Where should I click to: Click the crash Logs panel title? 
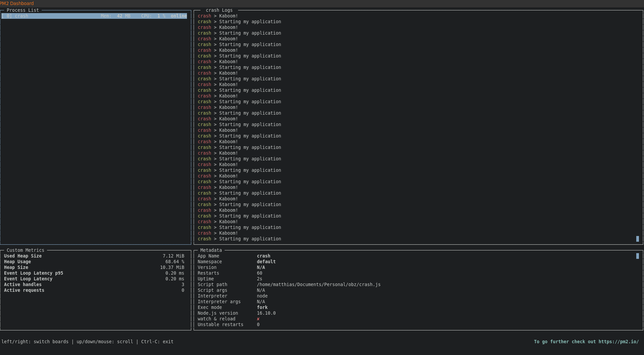coord(219,10)
